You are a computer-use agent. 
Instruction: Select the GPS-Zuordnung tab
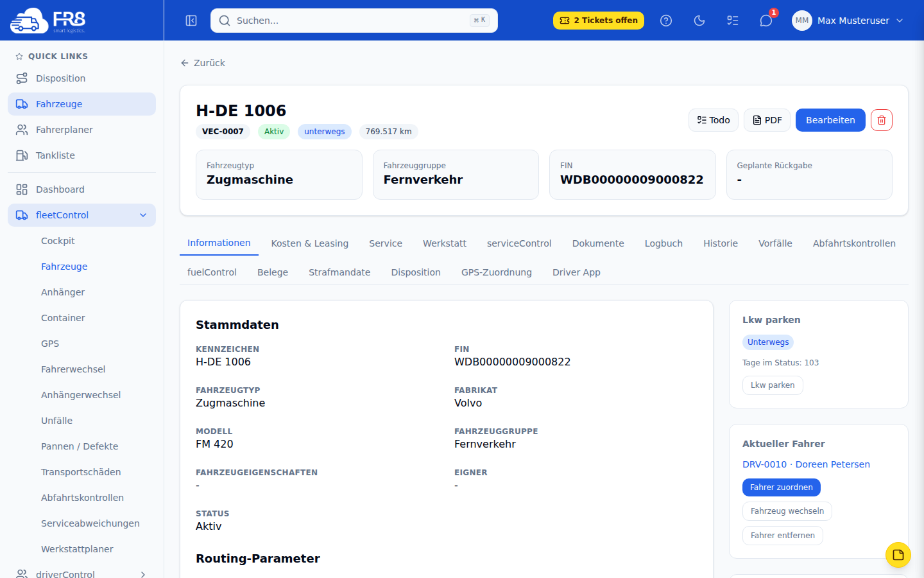click(497, 272)
